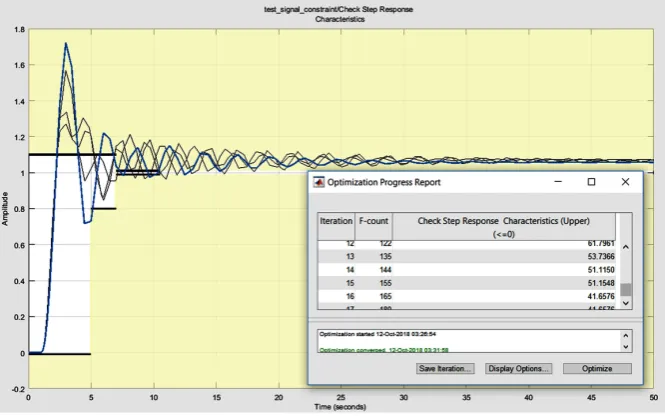Click the blue response curve peak

pos(66,44)
